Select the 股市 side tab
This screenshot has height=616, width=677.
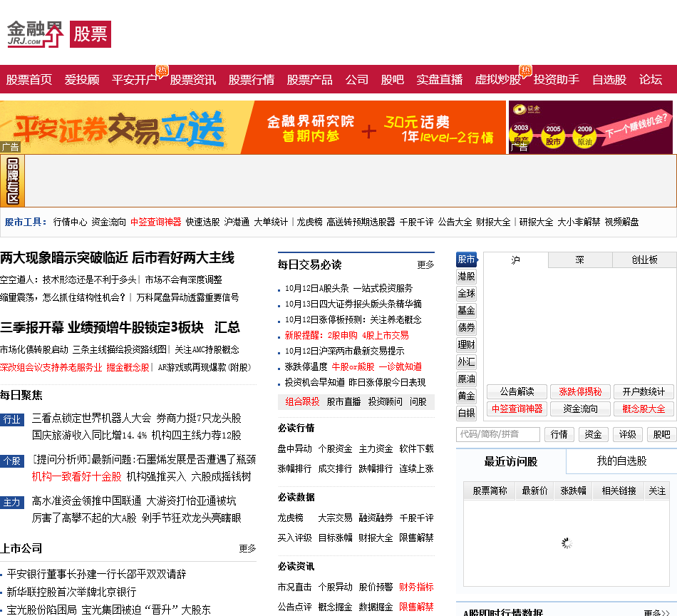[466, 260]
